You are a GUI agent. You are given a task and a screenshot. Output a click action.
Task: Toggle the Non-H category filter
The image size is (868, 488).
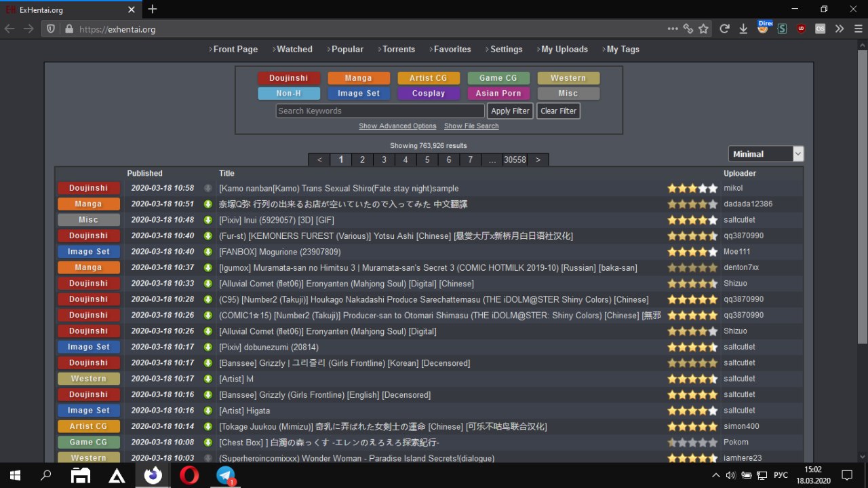click(289, 94)
